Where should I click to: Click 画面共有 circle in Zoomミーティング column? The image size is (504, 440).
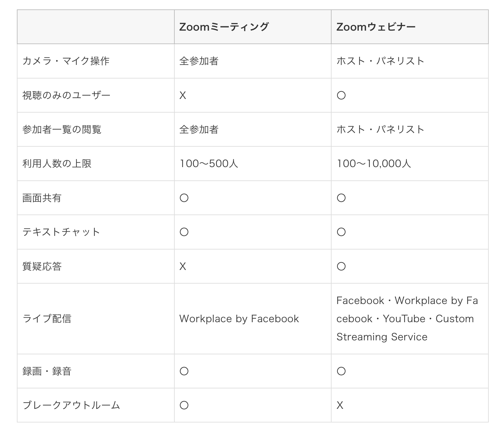184,198
